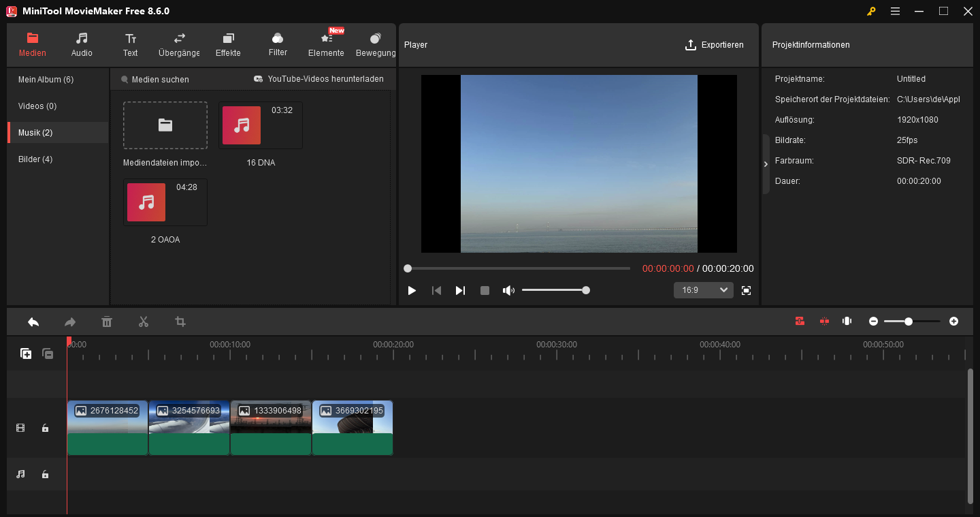Zoom in the timeline with plus icon
Image resolution: width=980 pixels, height=517 pixels.
(953, 322)
